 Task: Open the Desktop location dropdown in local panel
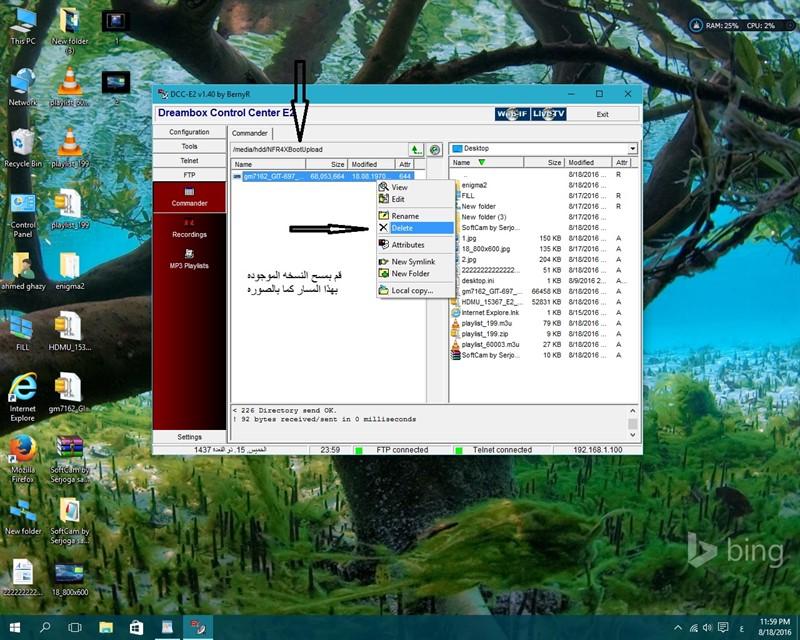[x=633, y=149]
